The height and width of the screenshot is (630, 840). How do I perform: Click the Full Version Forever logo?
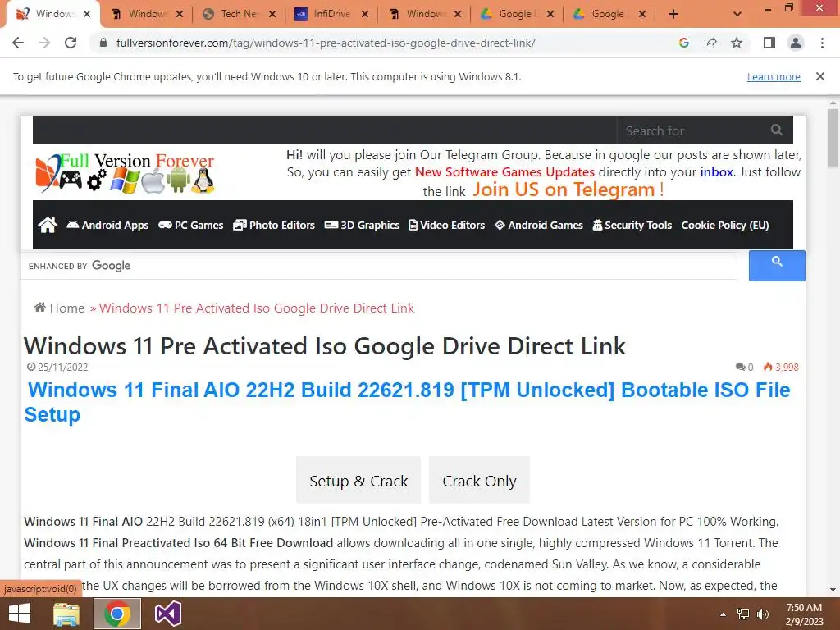126,173
